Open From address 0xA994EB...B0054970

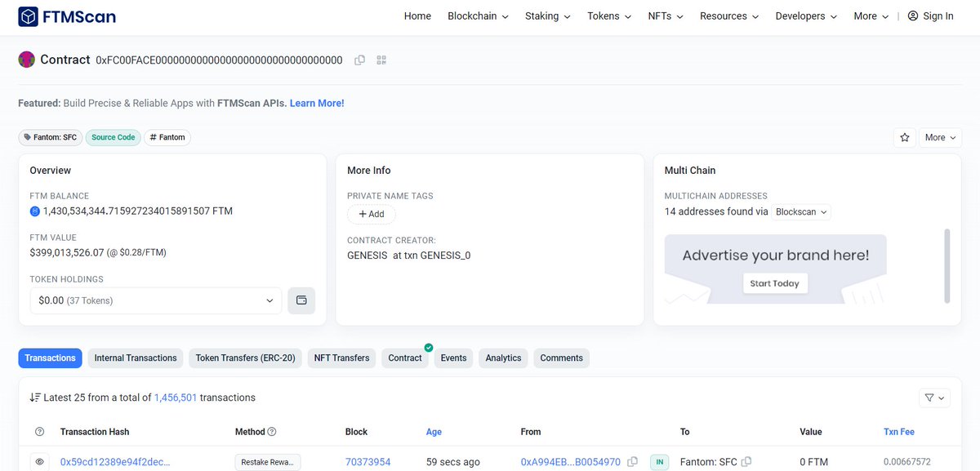tap(571, 462)
